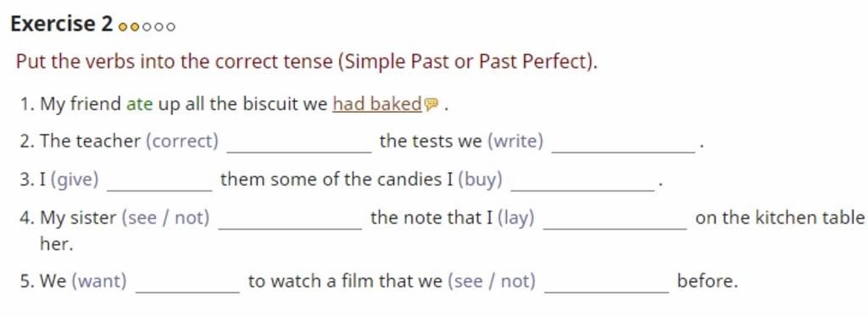The image size is (868, 316).
Task: Click the "Exercise 2" heading
Action: click(x=61, y=25)
